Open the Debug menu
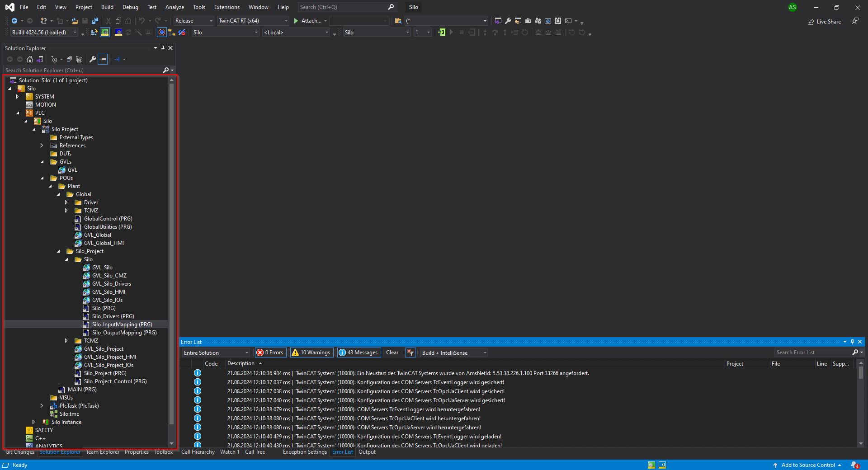The image size is (868, 470). pos(130,7)
